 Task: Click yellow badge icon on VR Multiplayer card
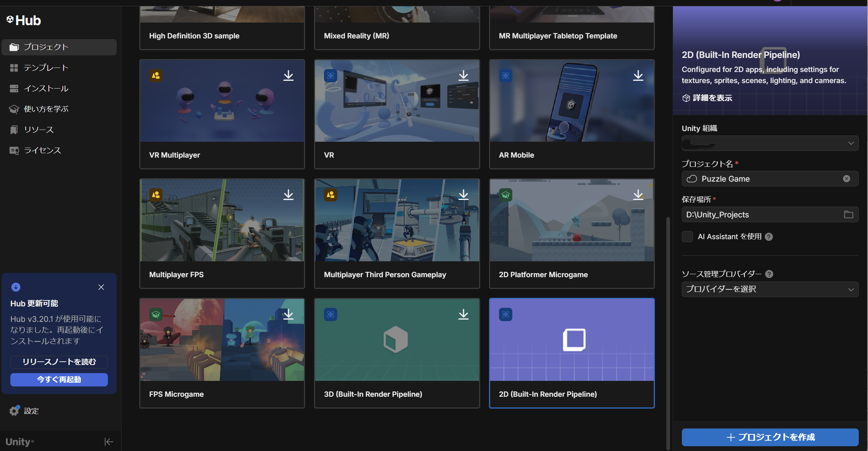(x=156, y=76)
